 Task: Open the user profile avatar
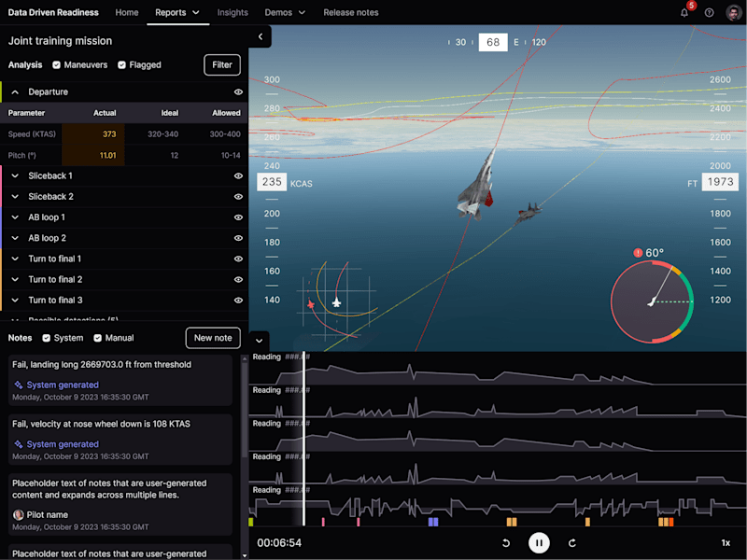(x=734, y=12)
